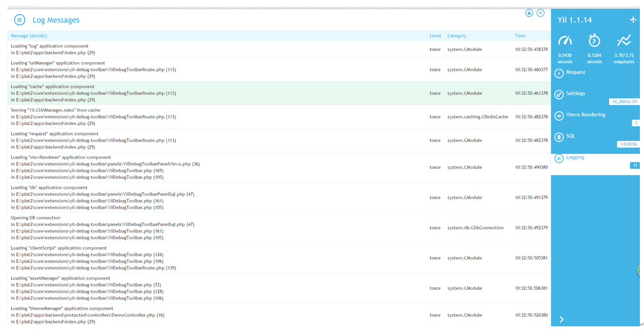Click the lock icon to pin panel
Image resolution: width=644 pixels, height=329 pixels.
pos(529,13)
